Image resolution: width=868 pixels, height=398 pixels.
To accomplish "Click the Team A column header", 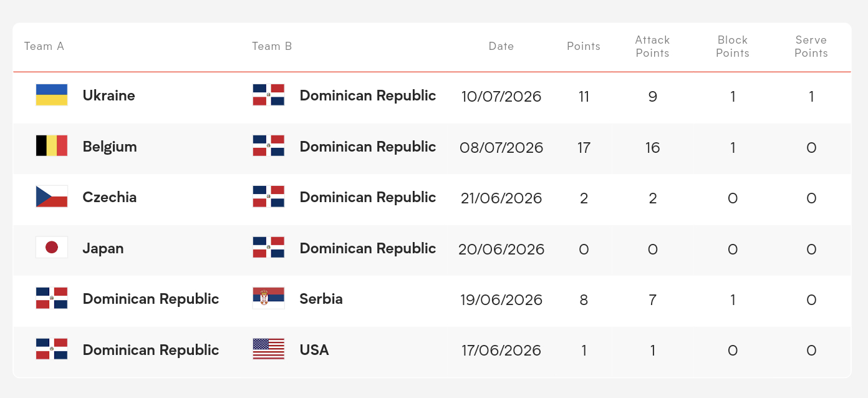I will click(44, 46).
